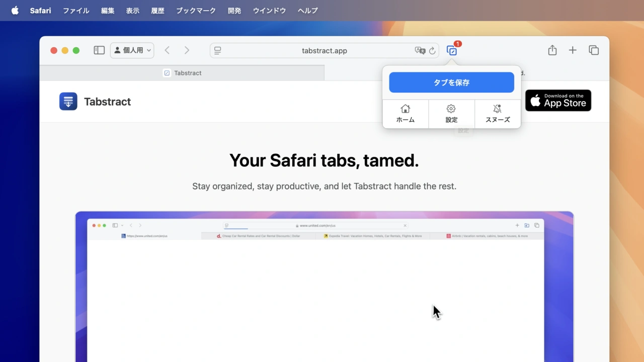The width and height of the screenshot is (644, 362).
Task: Click the translate icon in address bar
Action: (420, 51)
